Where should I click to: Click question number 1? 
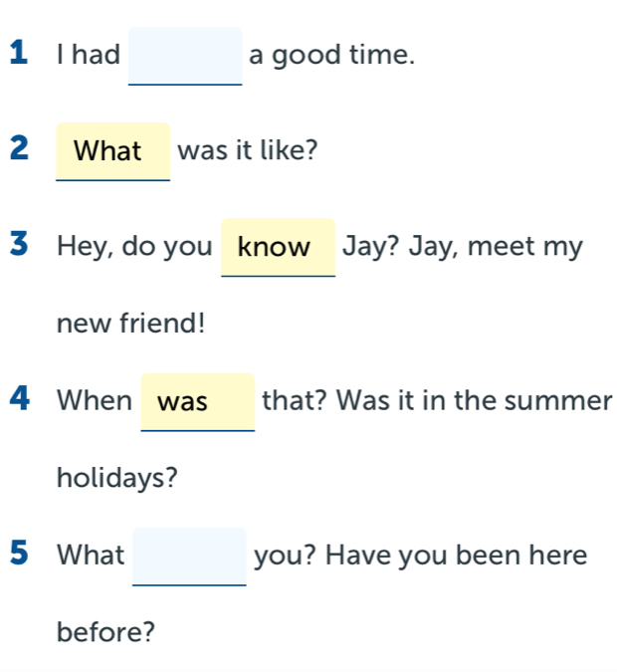click(x=15, y=56)
